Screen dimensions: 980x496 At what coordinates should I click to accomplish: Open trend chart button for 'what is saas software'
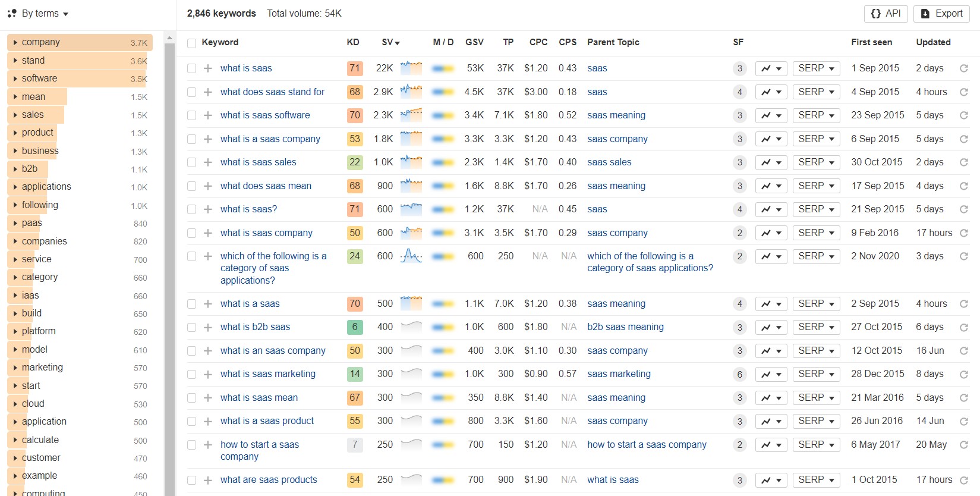[x=771, y=115]
